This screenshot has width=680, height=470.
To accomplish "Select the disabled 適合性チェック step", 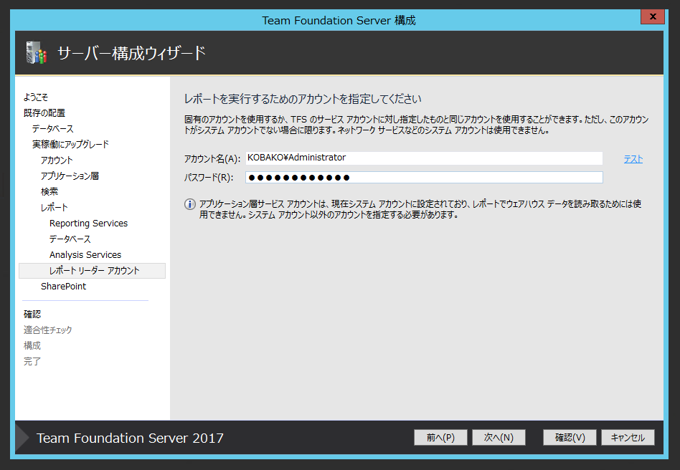I will pyautogui.click(x=48, y=330).
